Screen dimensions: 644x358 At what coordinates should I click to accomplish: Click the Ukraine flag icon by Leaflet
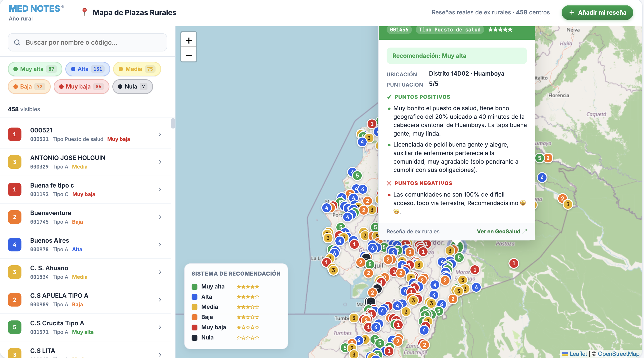pyautogui.click(x=565, y=354)
